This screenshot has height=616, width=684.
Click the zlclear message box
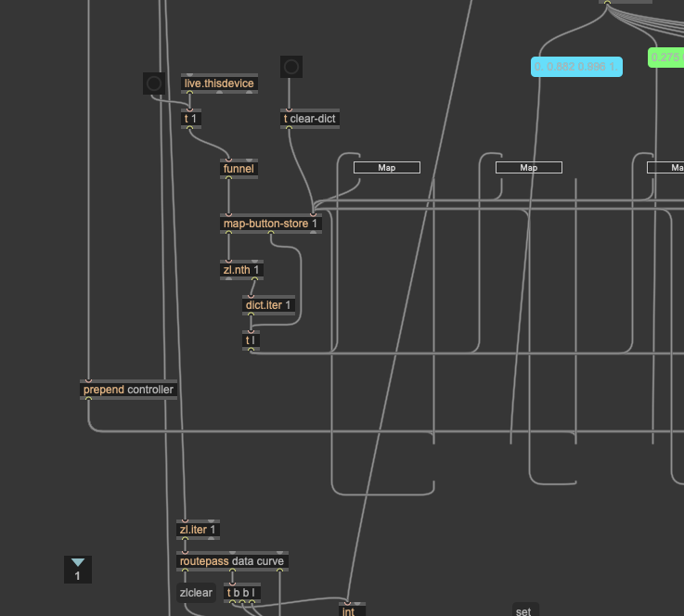[196, 593]
